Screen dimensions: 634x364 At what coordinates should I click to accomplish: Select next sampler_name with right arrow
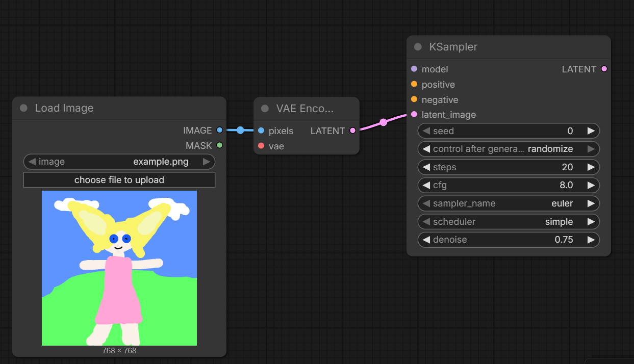coord(591,203)
